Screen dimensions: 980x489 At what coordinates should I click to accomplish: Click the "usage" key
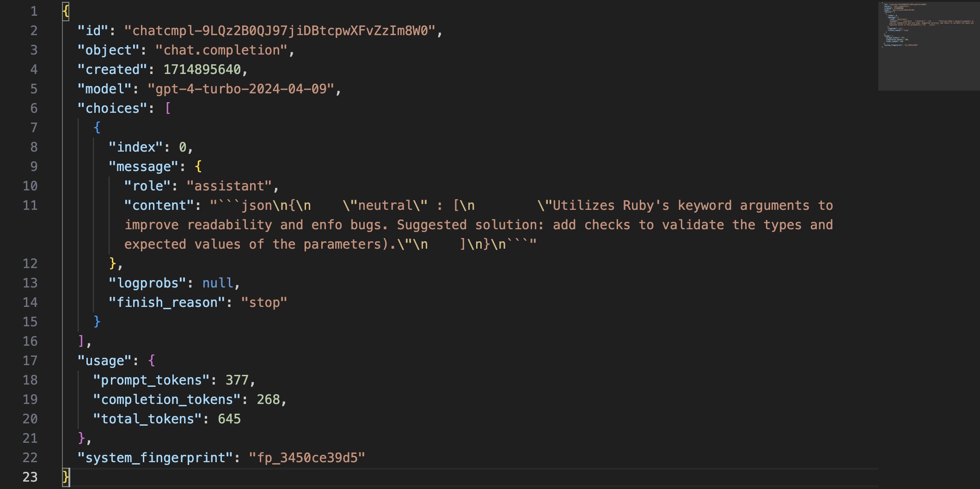point(104,361)
